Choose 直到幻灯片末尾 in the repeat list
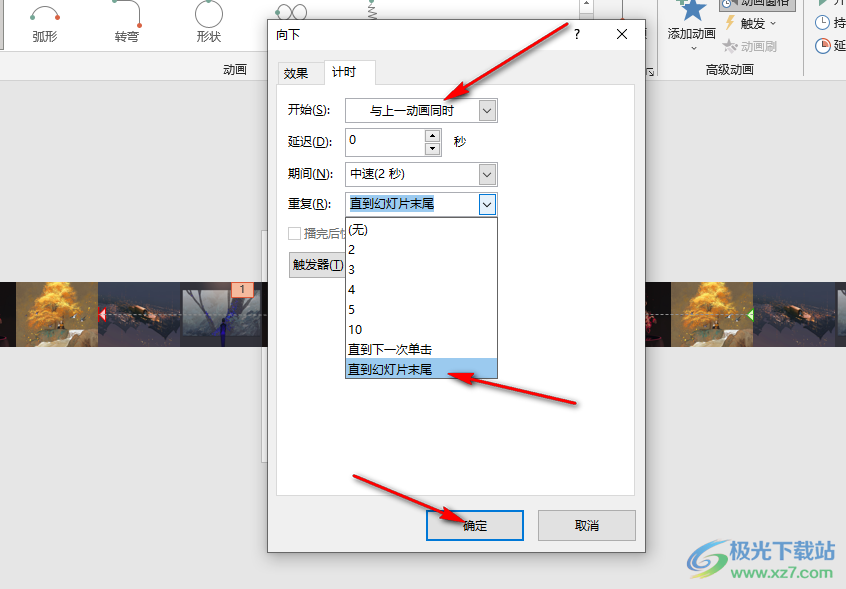 coord(421,369)
